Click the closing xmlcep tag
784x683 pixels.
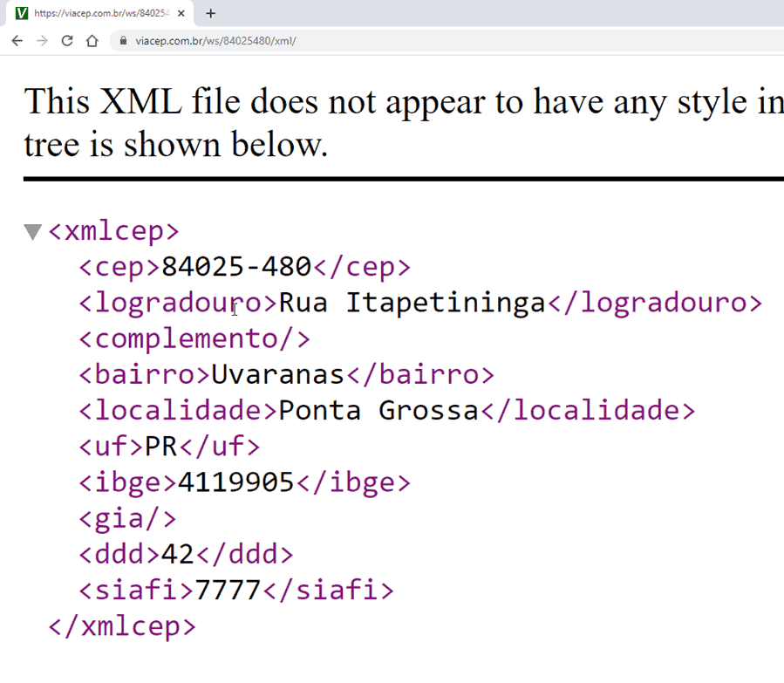pos(122,626)
